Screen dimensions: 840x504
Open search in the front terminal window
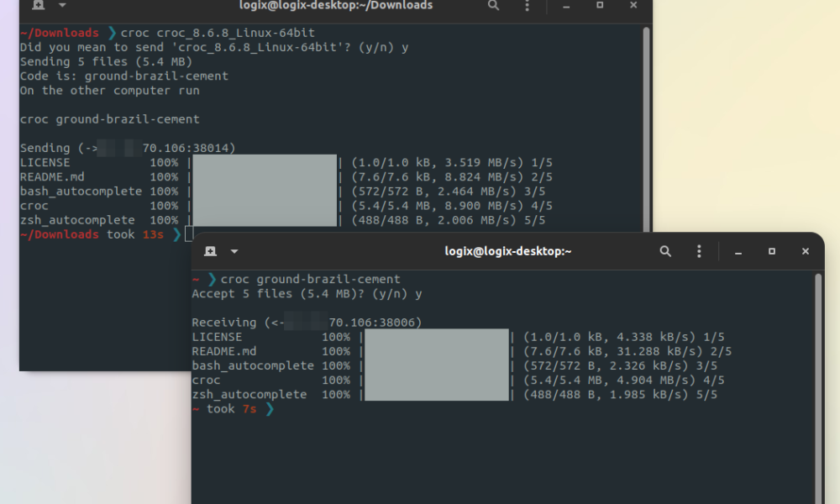665,251
